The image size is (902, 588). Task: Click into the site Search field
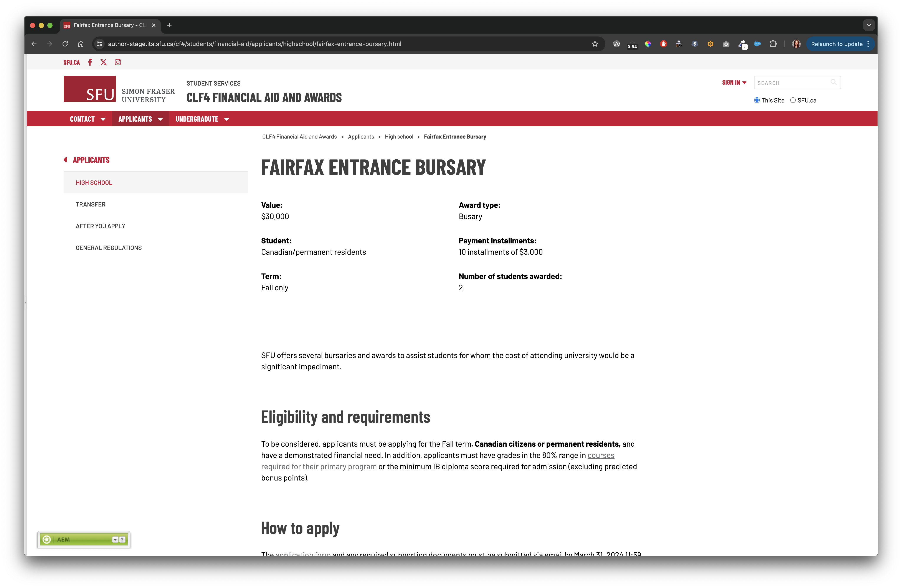pos(792,83)
